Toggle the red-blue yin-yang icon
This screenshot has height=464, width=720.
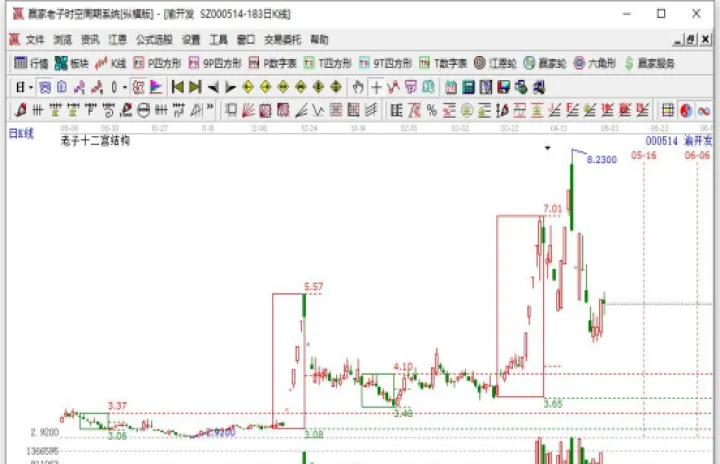(686, 110)
